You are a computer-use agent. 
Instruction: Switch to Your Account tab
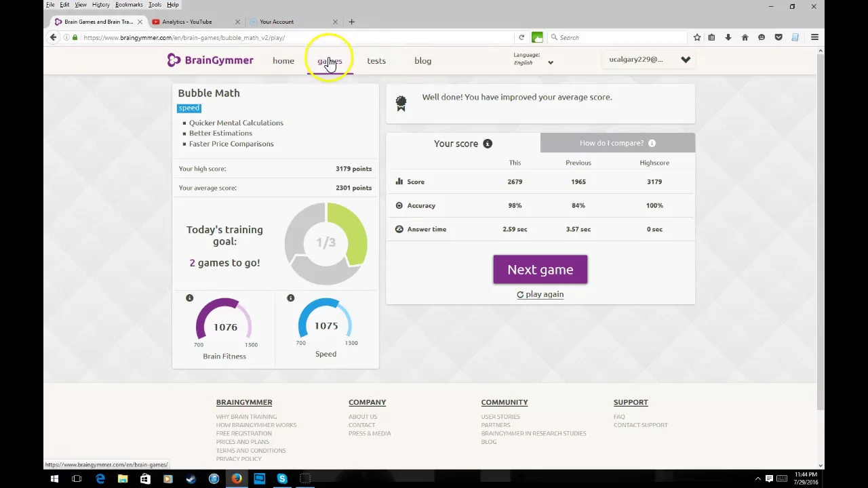[x=293, y=22]
